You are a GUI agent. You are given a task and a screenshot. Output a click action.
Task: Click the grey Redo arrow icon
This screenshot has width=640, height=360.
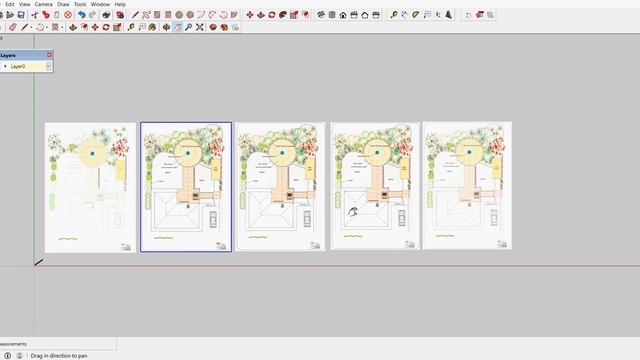[93, 15]
